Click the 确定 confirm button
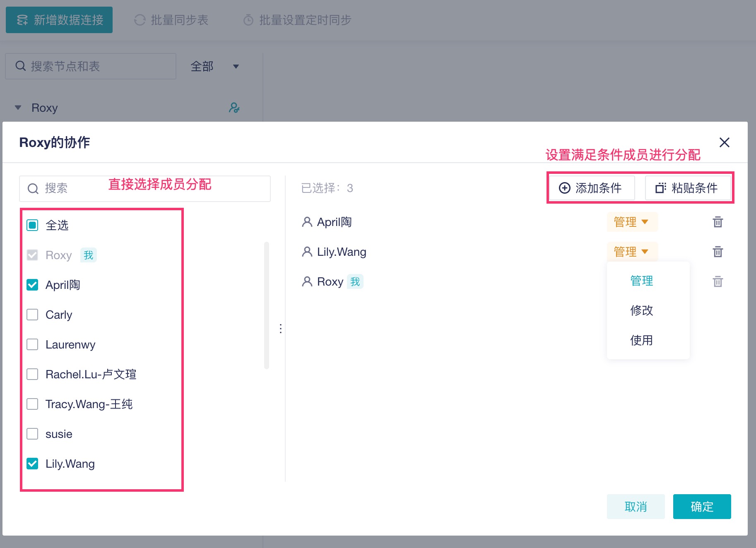Screen dimensions: 756x548 click(702, 507)
